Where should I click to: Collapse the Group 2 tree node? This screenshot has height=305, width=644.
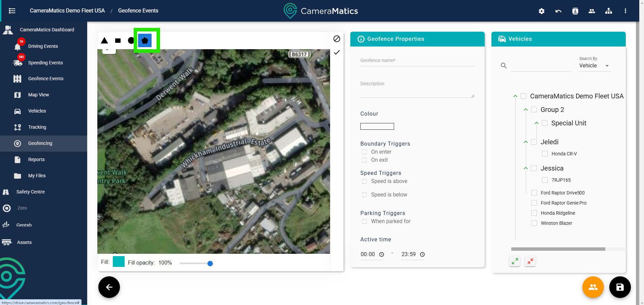coord(525,110)
